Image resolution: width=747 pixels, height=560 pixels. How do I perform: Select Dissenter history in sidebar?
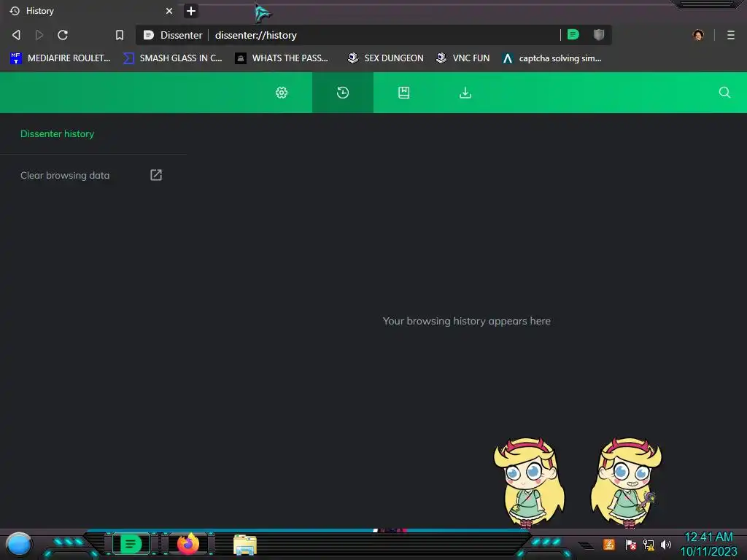point(57,134)
